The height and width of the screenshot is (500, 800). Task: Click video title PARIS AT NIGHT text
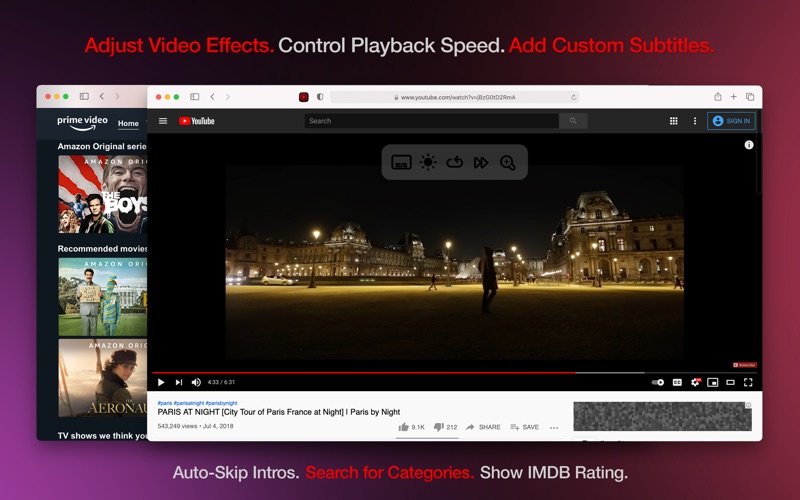coord(279,412)
